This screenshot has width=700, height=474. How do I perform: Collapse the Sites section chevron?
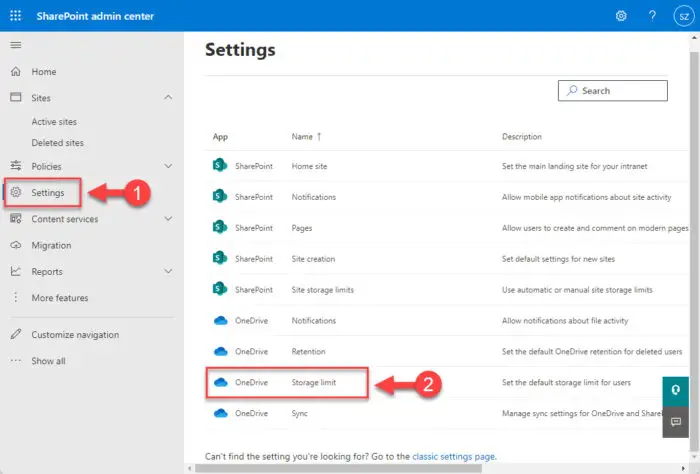[168, 97]
